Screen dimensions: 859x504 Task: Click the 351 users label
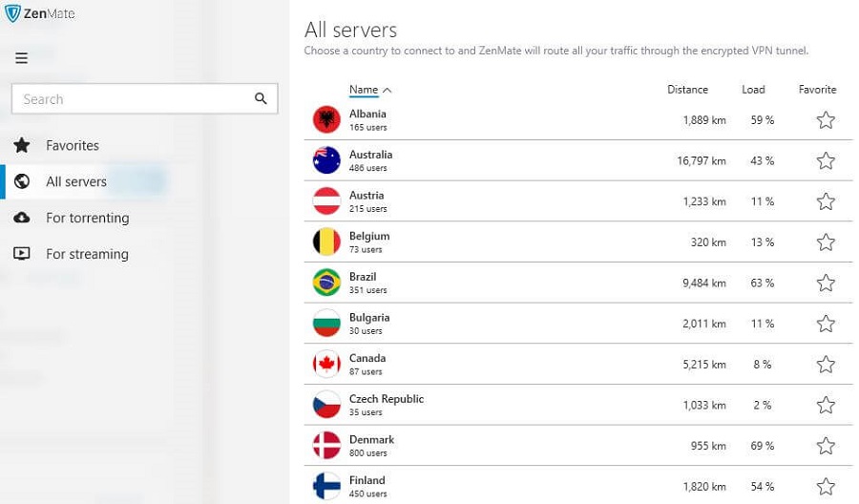pos(368,290)
